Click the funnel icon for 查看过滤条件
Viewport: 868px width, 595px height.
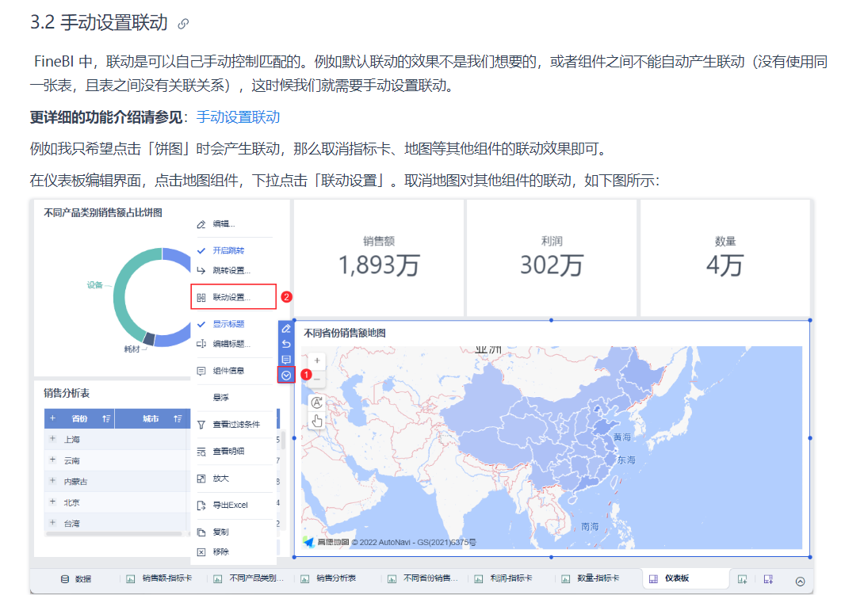(x=201, y=425)
